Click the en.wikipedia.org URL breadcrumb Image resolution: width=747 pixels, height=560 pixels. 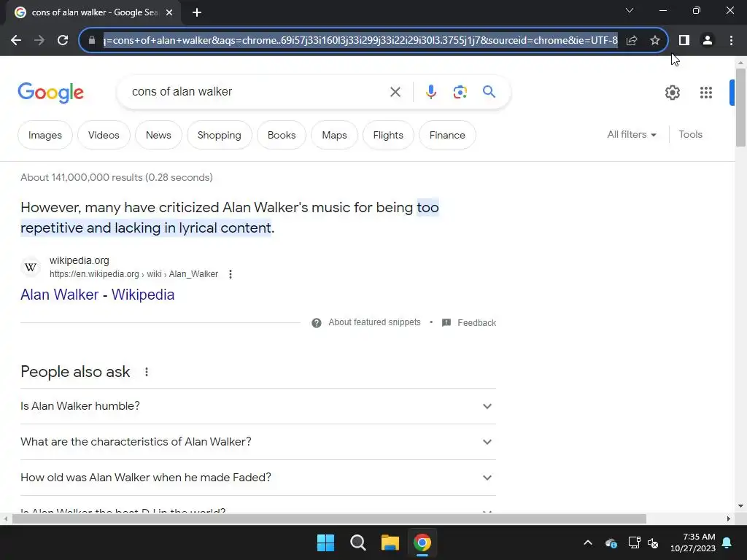(x=134, y=274)
